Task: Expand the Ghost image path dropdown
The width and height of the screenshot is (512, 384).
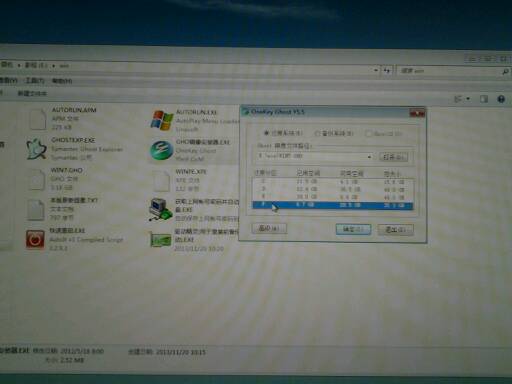Action: point(369,157)
